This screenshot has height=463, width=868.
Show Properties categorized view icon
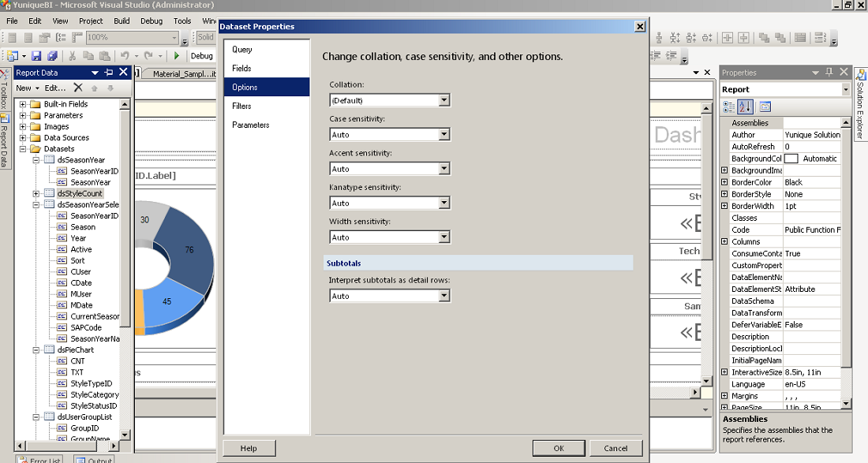coord(729,106)
